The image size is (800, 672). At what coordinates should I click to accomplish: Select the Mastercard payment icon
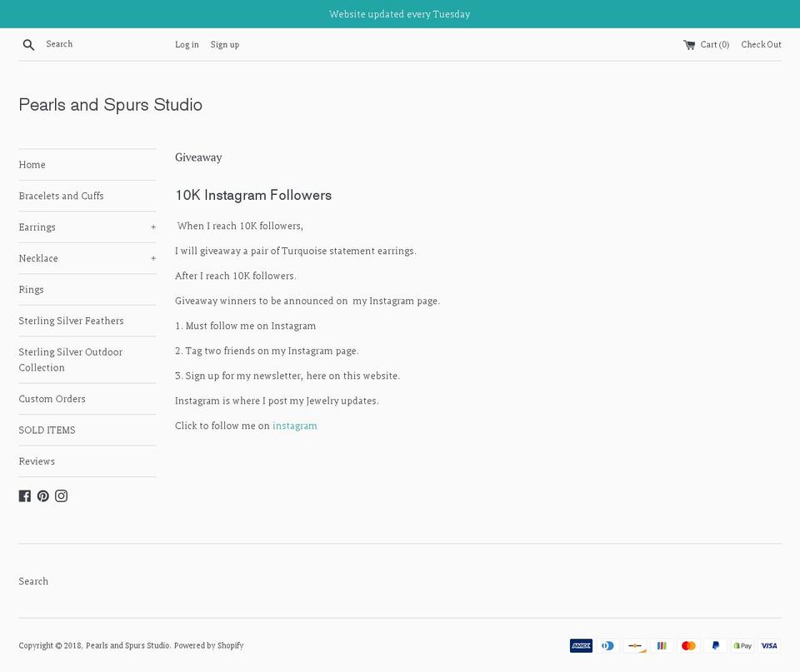(x=688, y=645)
